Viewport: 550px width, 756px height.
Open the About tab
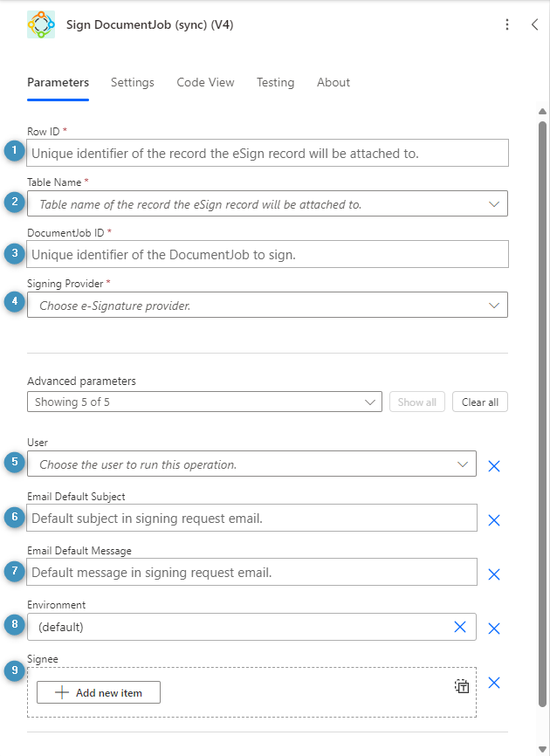333,82
